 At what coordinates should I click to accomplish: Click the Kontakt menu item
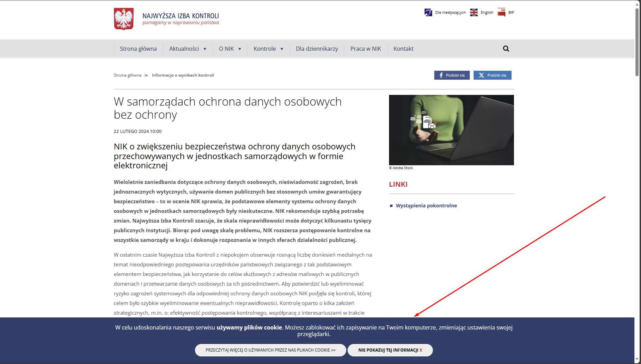tap(403, 48)
